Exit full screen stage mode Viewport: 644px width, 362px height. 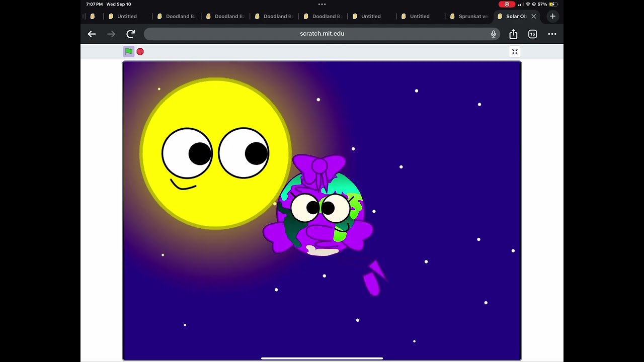pos(515,52)
